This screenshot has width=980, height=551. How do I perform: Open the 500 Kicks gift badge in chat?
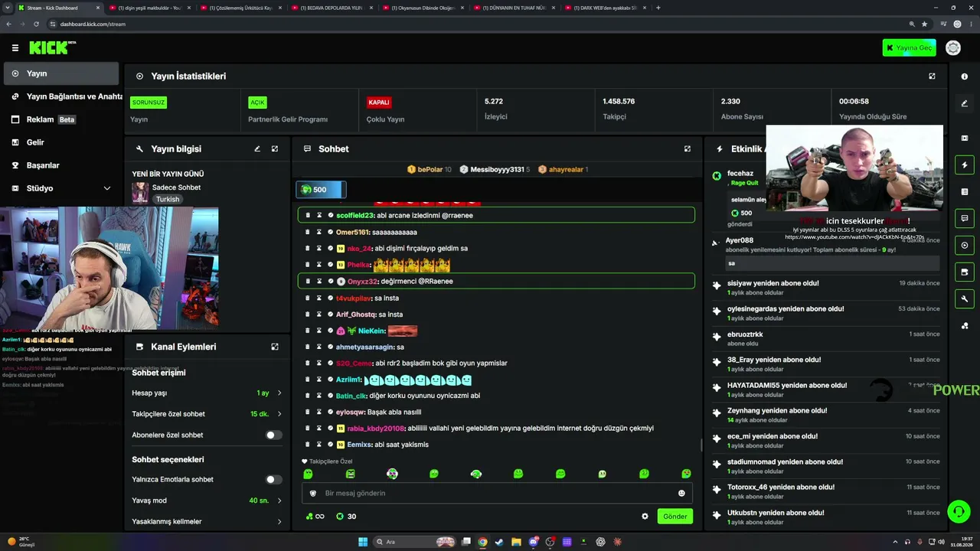[x=322, y=190]
